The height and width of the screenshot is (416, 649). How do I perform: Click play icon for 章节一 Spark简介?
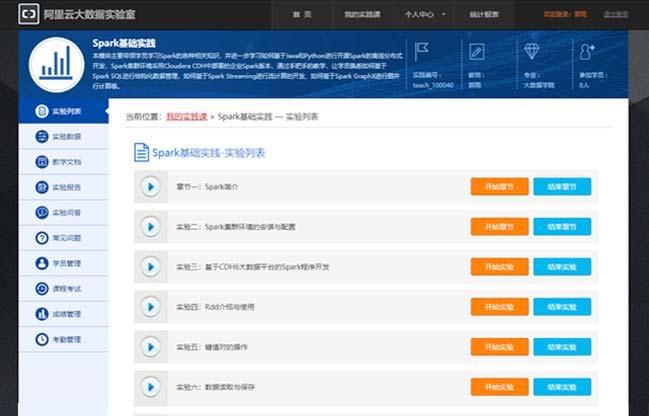[x=151, y=187]
